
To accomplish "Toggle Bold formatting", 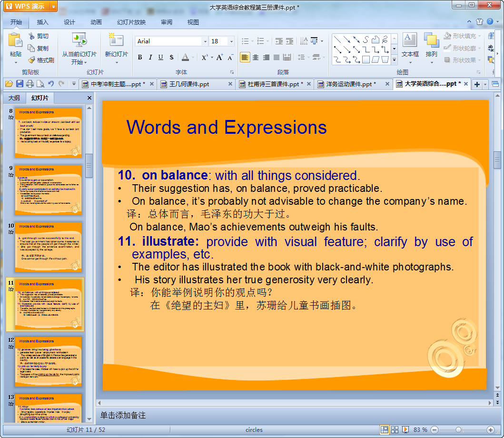I will 140,57.
